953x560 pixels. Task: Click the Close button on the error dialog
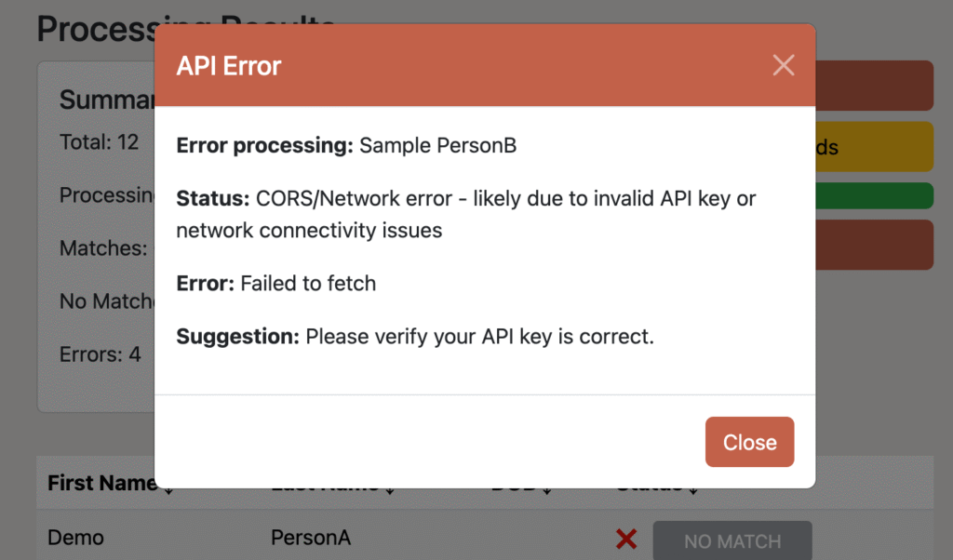tap(749, 442)
